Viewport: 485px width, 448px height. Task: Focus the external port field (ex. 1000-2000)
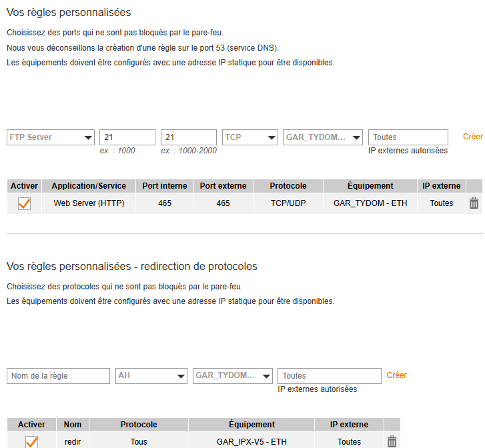(x=189, y=137)
